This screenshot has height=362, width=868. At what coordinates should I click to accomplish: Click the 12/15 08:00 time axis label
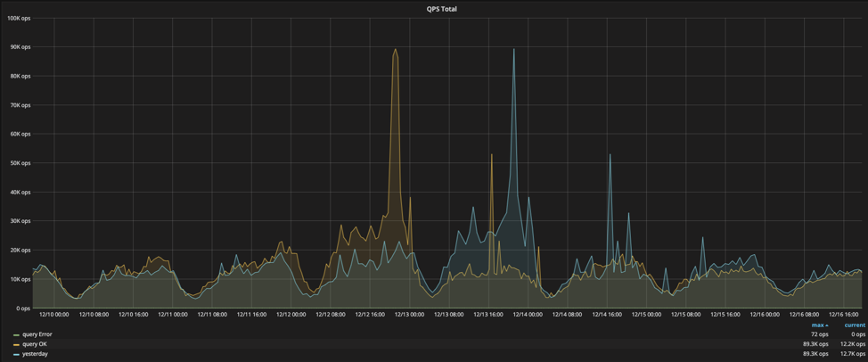[686, 315]
